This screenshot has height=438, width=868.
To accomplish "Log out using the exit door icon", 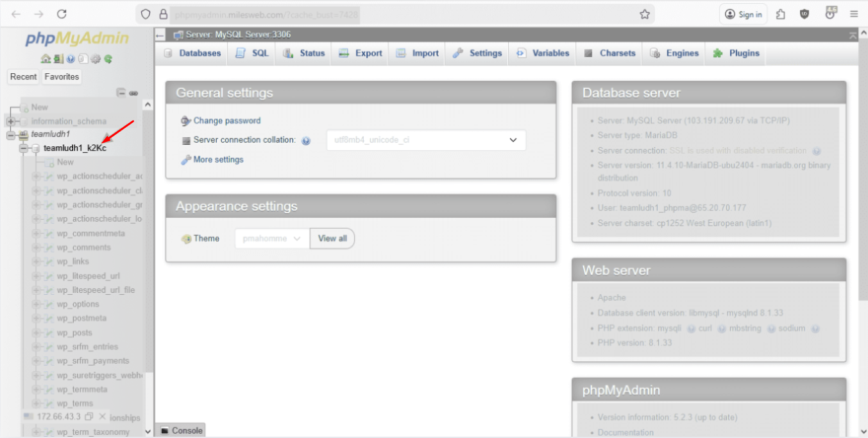I will pos(58,58).
